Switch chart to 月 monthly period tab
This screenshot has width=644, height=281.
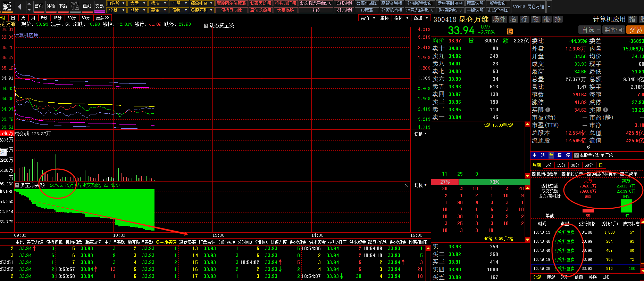click(33, 18)
